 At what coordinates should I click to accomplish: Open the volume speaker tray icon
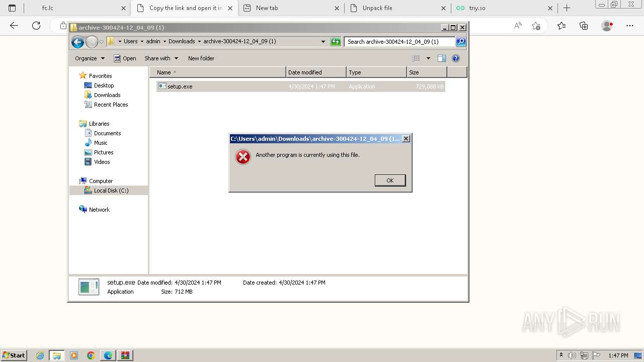coord(572,355)
